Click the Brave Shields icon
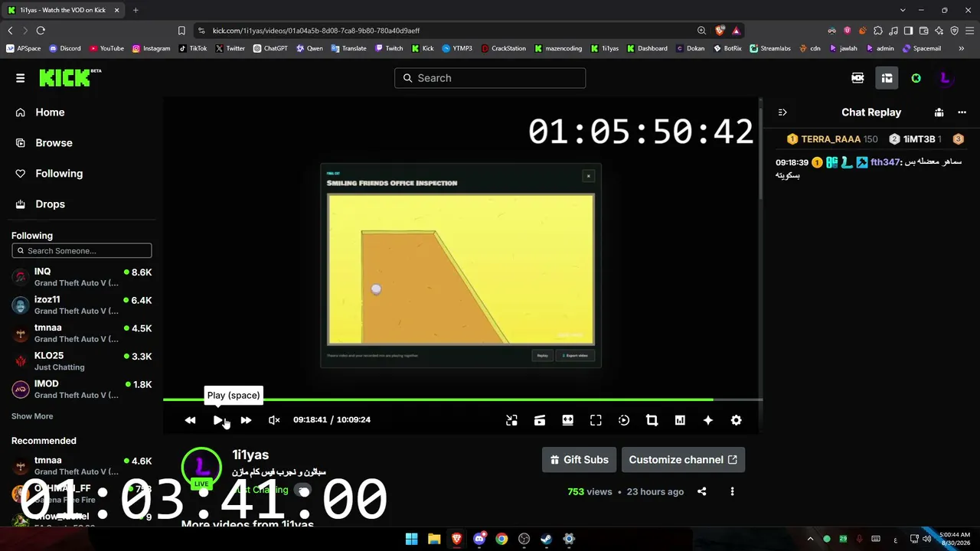The image size is (980, 551). point(720,31)
